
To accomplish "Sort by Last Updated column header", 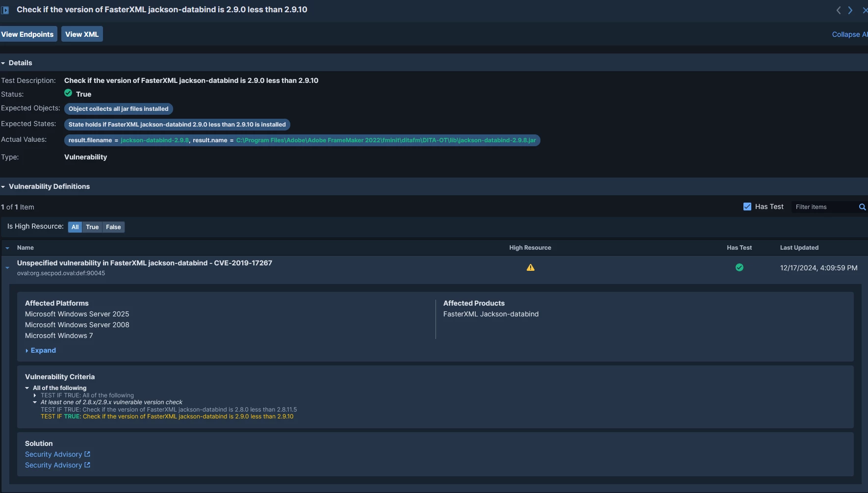I will coord(799,248).
